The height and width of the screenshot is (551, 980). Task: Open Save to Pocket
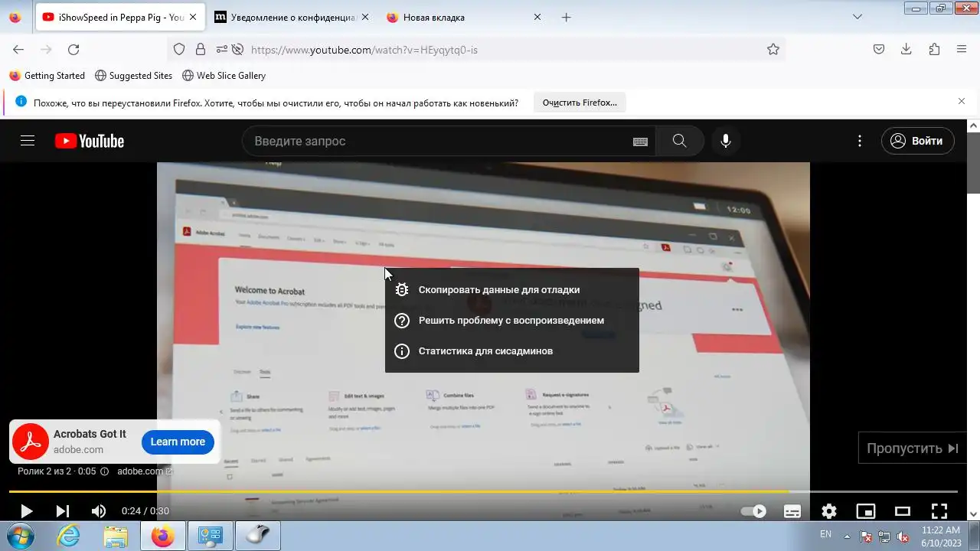click(879, 49)
